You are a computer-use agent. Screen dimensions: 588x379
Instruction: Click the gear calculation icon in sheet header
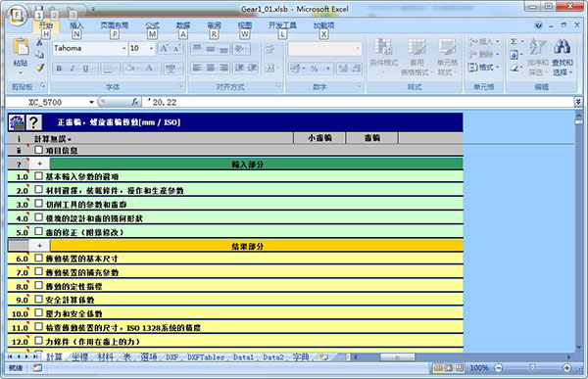(x=17, y=122)
